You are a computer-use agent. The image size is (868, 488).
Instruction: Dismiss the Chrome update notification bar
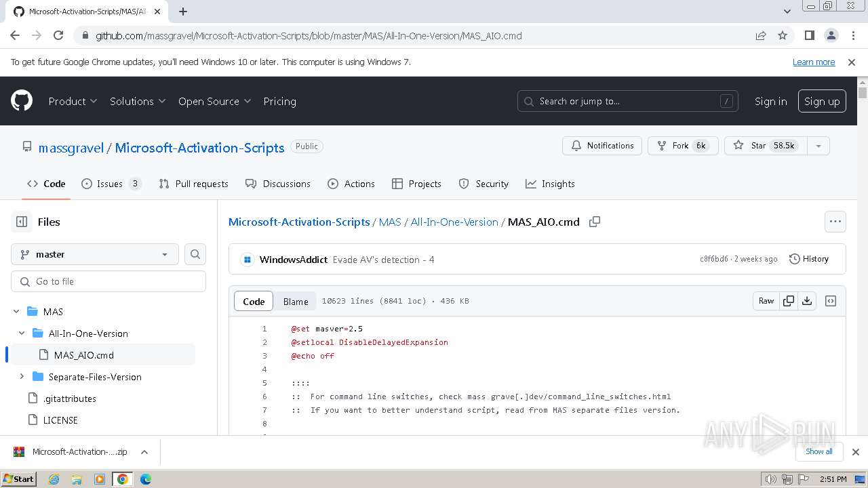852,62
